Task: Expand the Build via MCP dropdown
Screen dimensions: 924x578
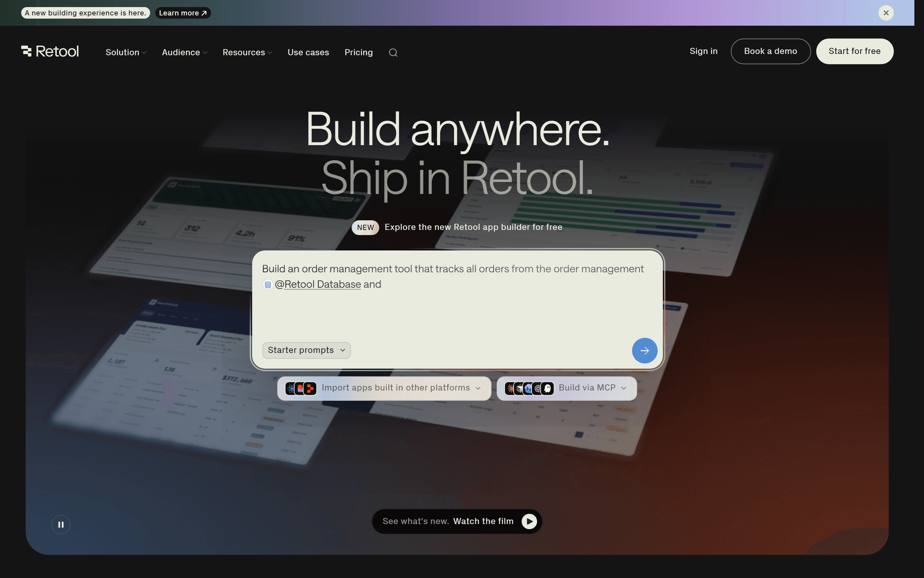Action: coord(567,389)
